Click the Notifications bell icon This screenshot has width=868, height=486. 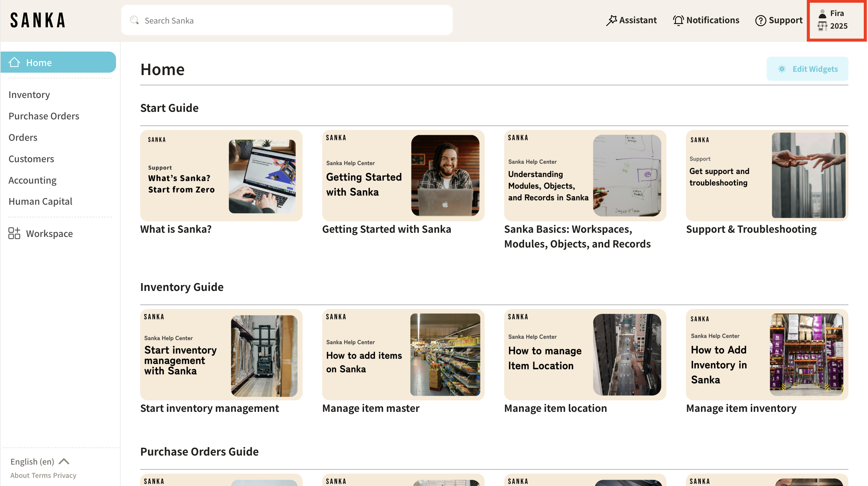[678, 20]
